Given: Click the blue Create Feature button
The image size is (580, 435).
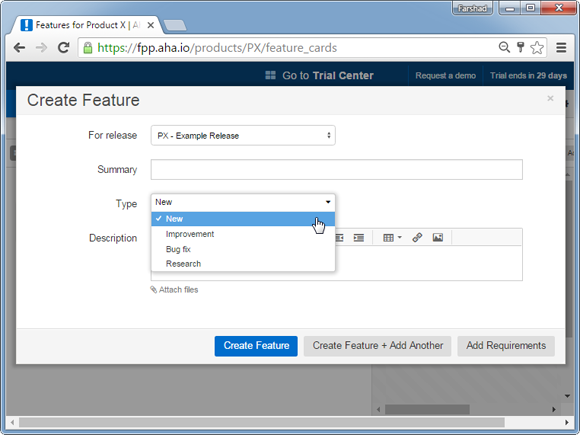Looking at the screenshot, I should point(256,346).
